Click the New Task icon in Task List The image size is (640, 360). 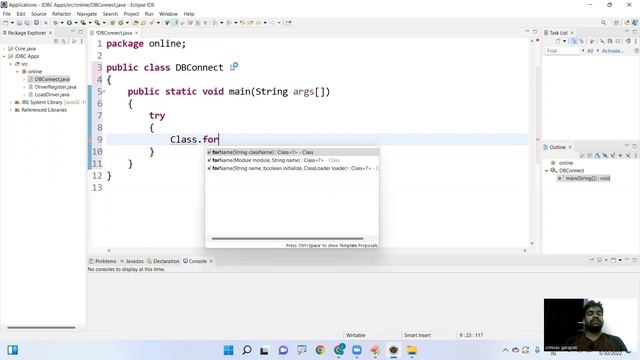(x=558, y=41)
